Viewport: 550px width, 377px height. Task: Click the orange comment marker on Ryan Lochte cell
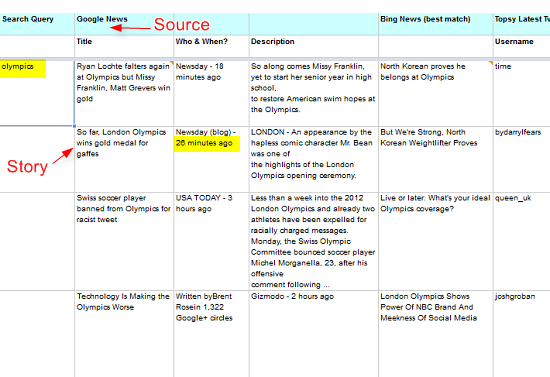coord(172,62)
